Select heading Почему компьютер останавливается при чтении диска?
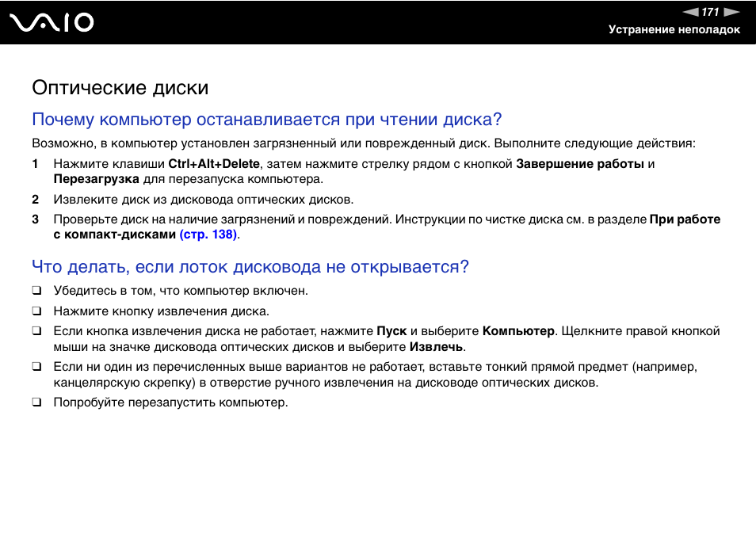The width and height of the screenshot is (756, 534). tap(267, 120)
